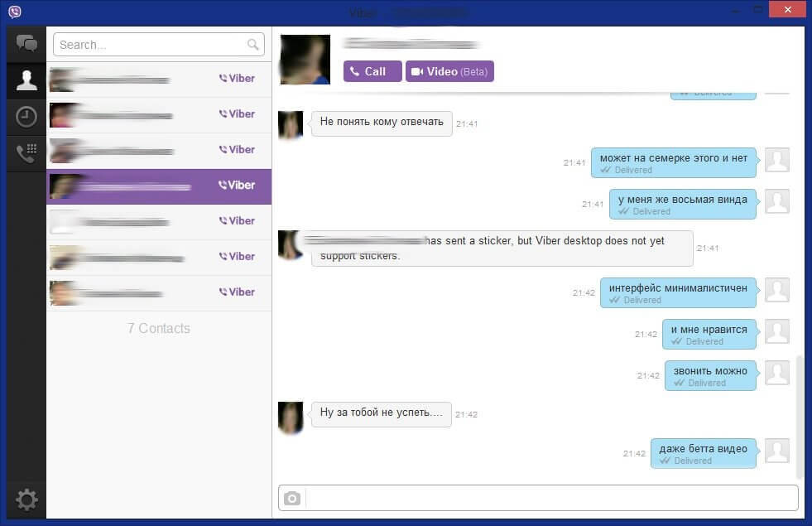812x526 pixels.
Task: Click the message "интерфейс минималистичен"
Action: tap(678, 292)
